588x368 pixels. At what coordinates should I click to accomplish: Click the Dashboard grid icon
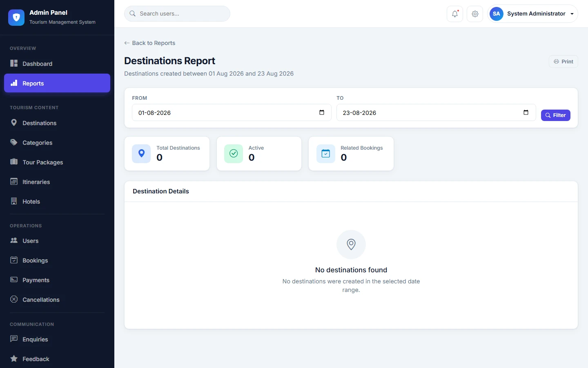[x=14, y=63]
